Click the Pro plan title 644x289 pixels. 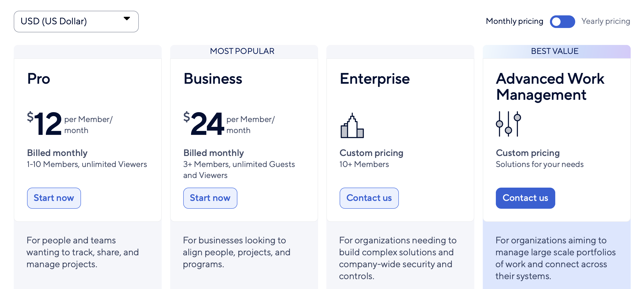pos(39,79)
